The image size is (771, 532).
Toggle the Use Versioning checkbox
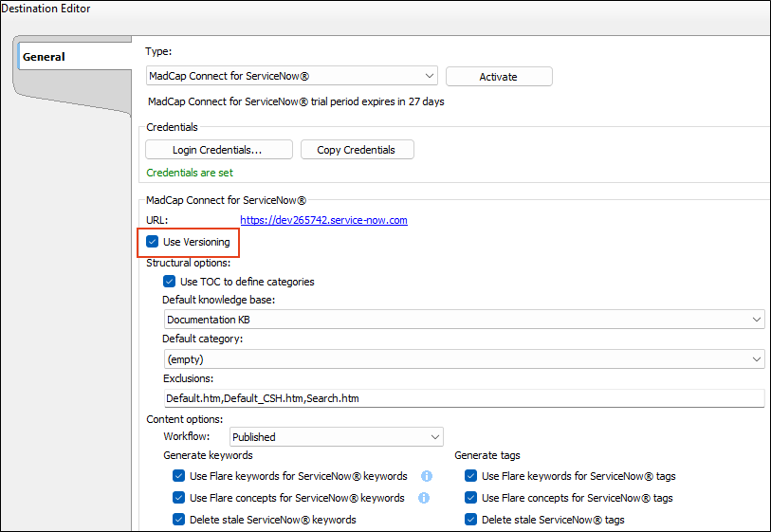153,242
